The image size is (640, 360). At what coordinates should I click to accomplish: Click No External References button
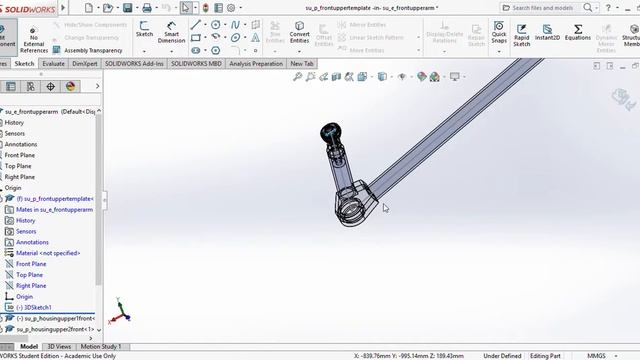pos(33,40)
